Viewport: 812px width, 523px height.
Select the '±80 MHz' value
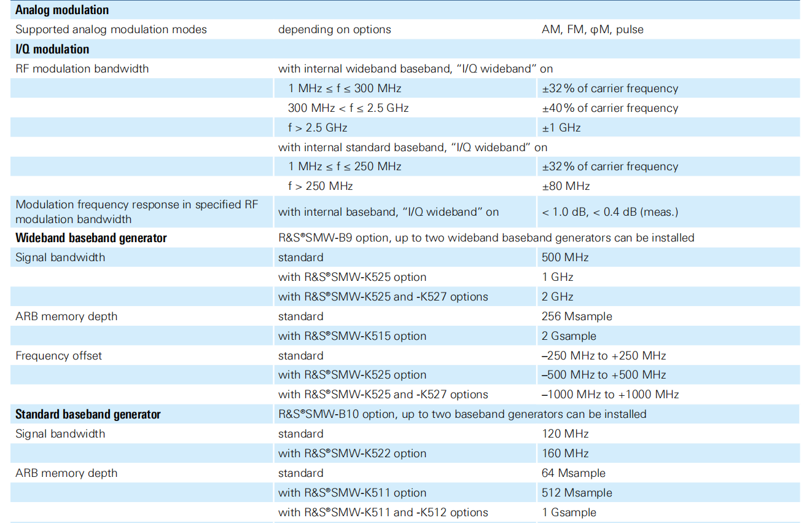click(565, 186)
